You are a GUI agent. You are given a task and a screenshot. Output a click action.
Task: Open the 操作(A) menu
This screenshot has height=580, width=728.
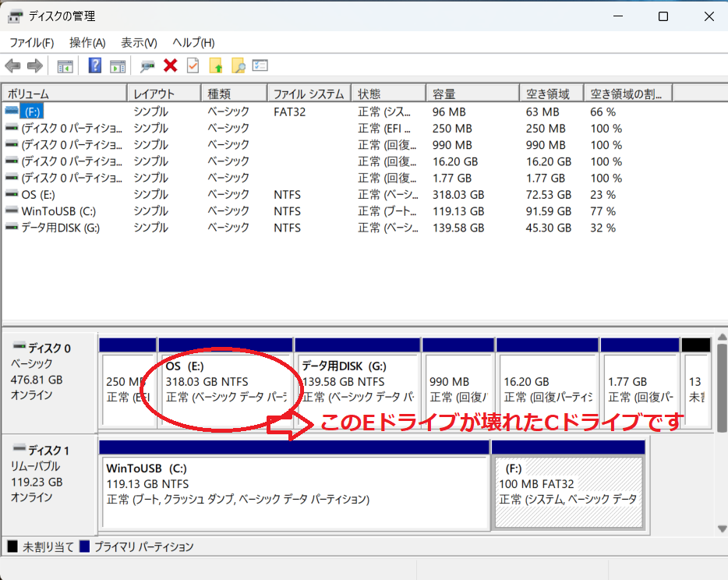[x=87, y=43]
